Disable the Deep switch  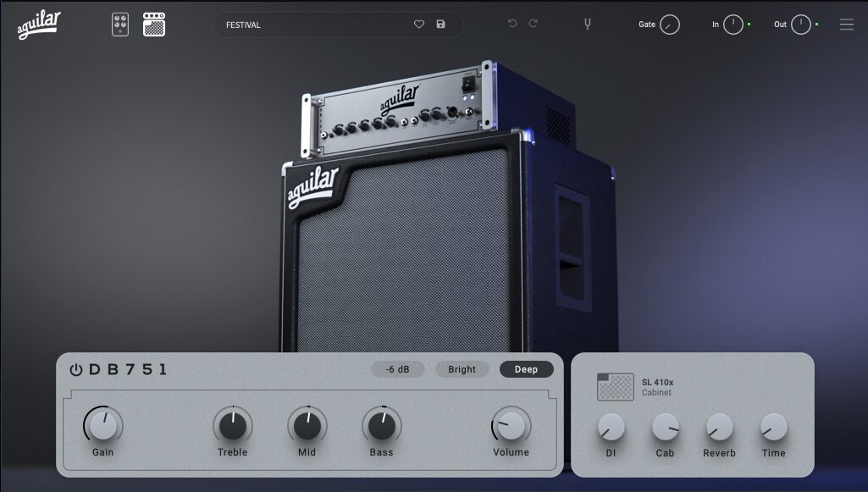click(526, 369)
